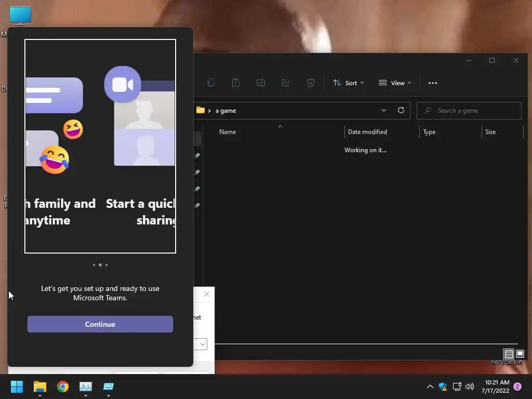
Task: Maximize the File Explorer window
Action: click(x=492, y=60)
